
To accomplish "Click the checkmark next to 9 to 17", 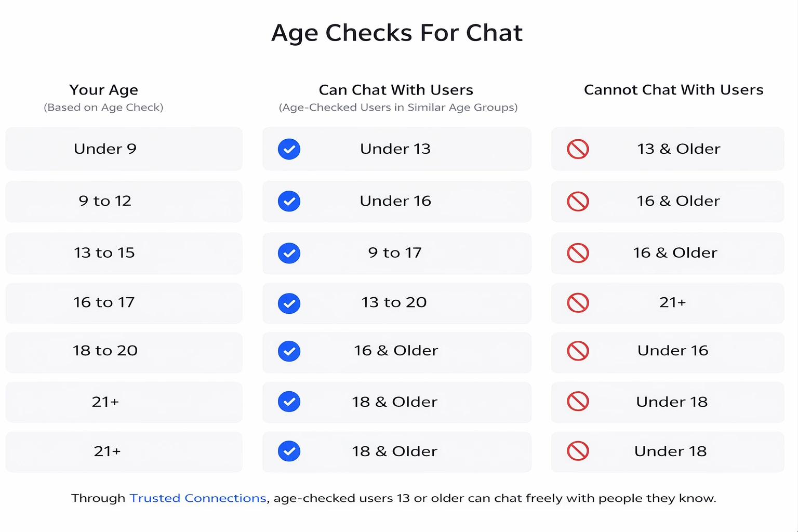I will tap(289, 253).
